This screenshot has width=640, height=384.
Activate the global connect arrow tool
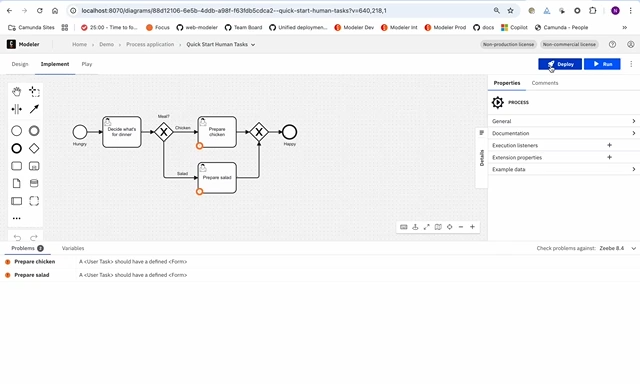pos(34,109)
